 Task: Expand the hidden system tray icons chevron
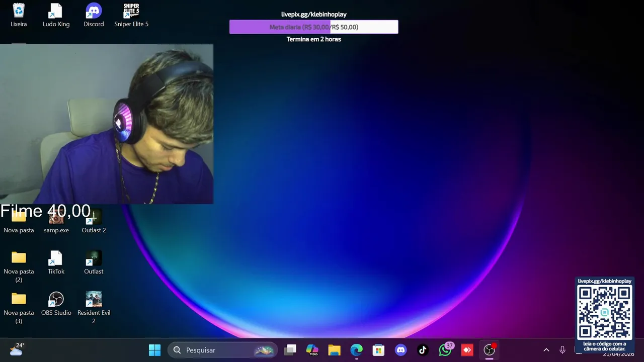pos(546,350)
